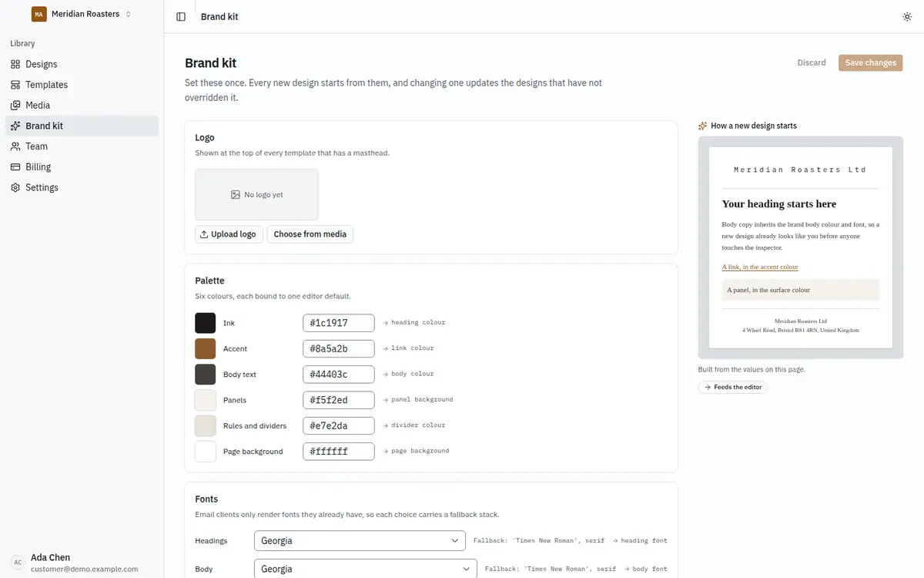Screen dimensions: 924x578
Task: Open the Ada Chen account menu
Action: tap(82, 563)
